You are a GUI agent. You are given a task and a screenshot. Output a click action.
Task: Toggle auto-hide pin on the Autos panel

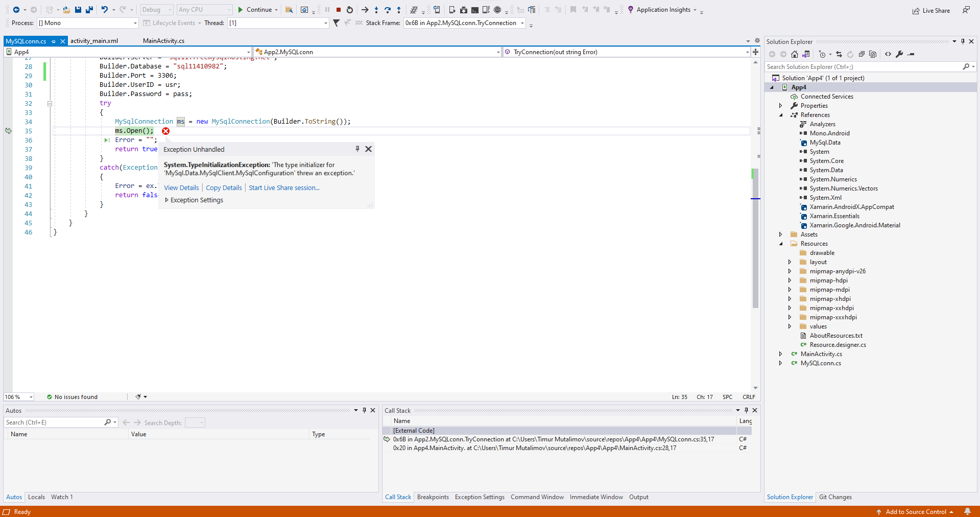(x=364, y=410)
